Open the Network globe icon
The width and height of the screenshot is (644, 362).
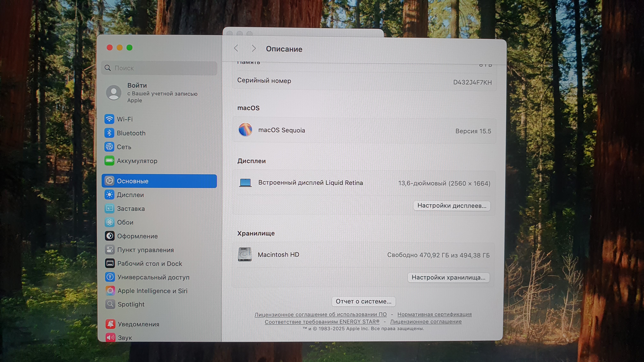[109, 147]
